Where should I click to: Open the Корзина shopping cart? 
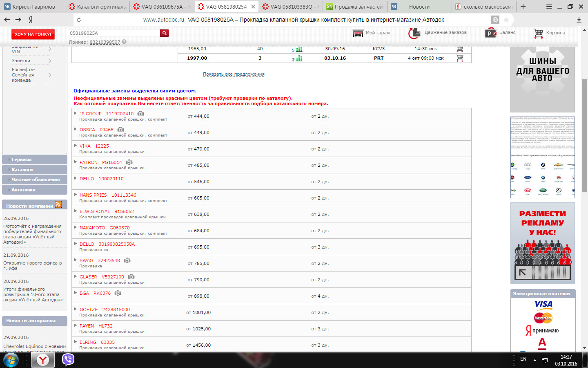tap(539, 34)
